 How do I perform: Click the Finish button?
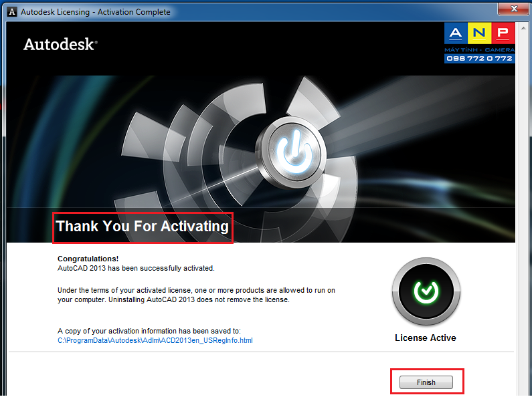(x=426, y=382)
